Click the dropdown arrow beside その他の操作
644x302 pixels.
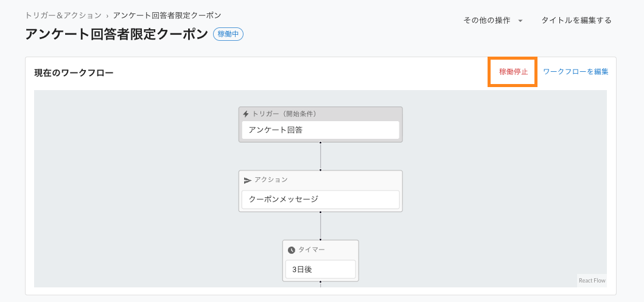(x=520, y=21)
